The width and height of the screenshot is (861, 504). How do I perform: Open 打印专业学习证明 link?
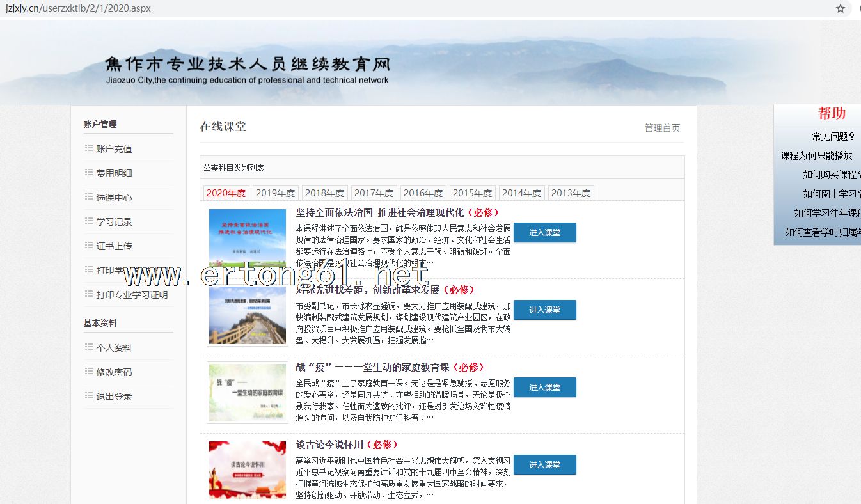pyautogui.click(x=132, y=295)
